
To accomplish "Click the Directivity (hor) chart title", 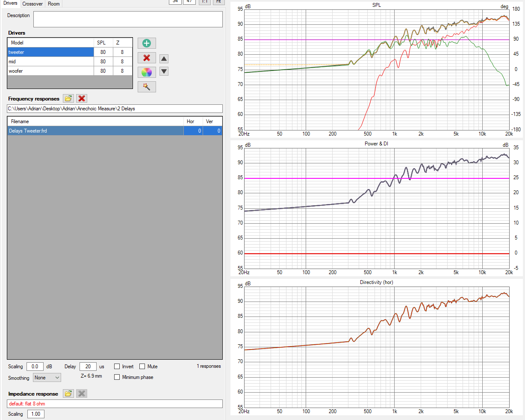I will pos(376,282).
